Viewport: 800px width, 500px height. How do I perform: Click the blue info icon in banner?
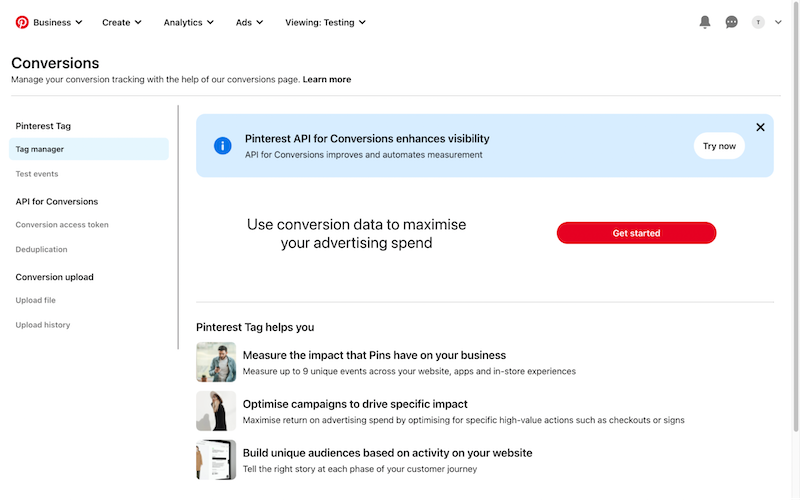(222, 145)
